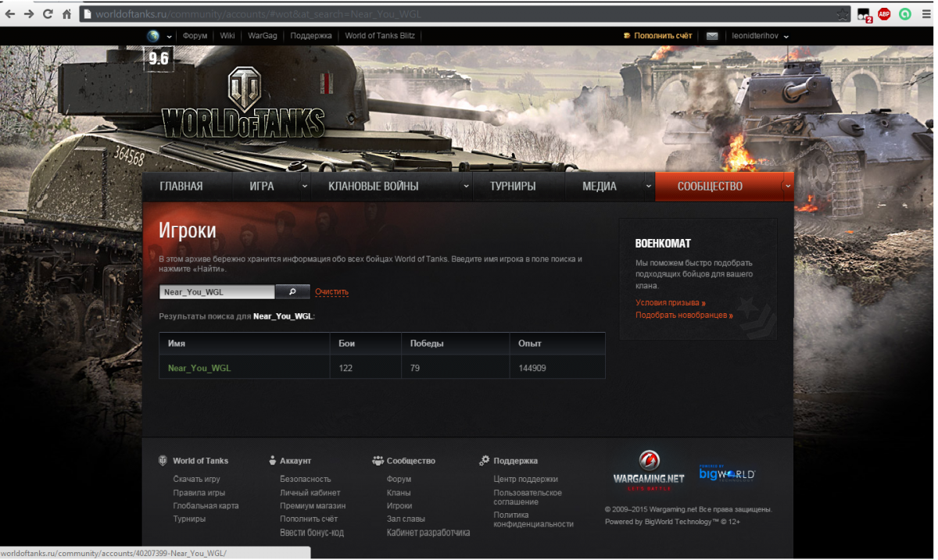Image resolution: width=938 pixels, height=560 pixels.
Task: Click the search magnifier button
Action: click(292, 292)
